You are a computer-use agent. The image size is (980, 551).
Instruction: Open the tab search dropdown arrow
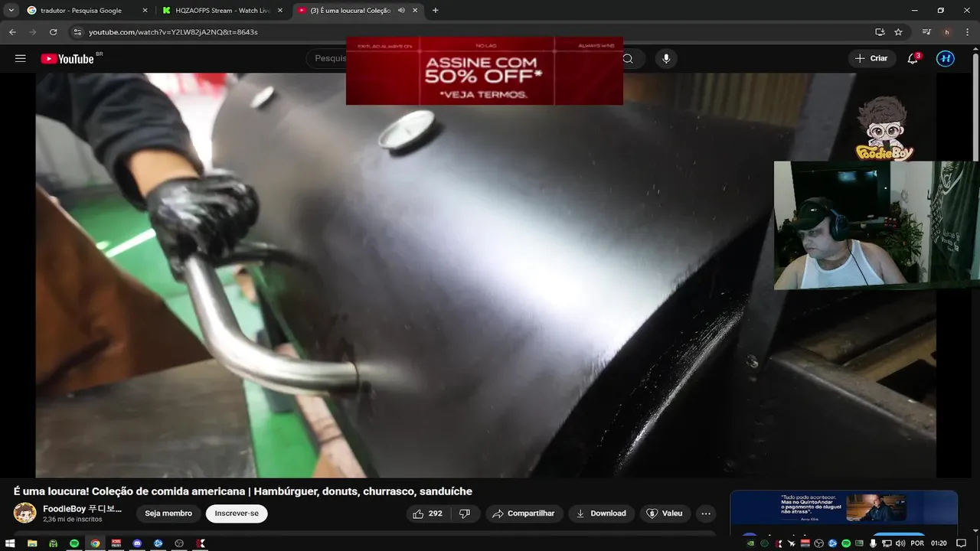click(11, 11)
